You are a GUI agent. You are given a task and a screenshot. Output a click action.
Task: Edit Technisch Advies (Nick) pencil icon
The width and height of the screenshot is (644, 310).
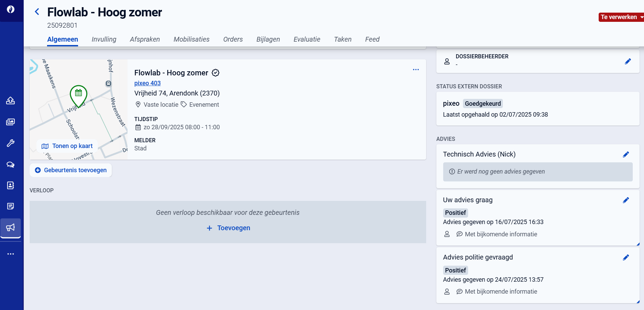pos(626,154)
